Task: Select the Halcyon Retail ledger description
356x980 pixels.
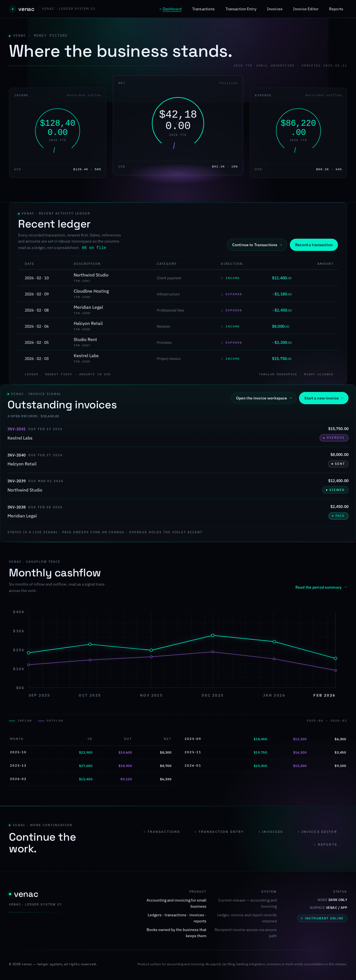Action: (x=88, y=323)
